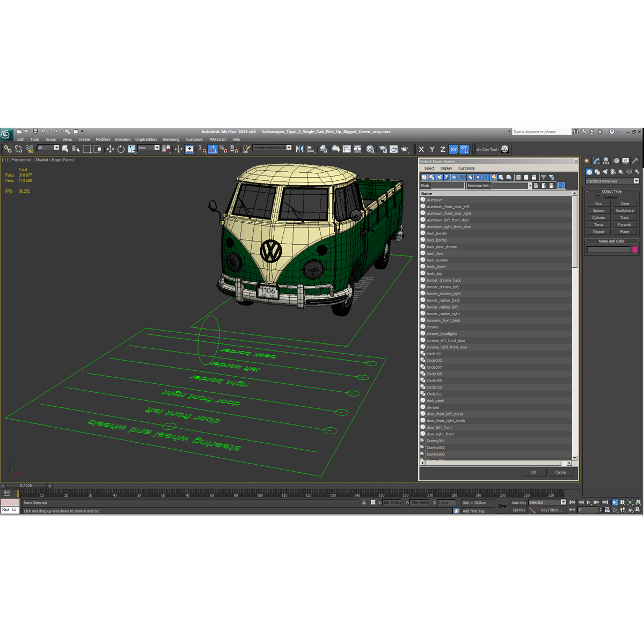Screen dimensions: 644x644
Task: Open the Modify command panel tab
Action: pyautogui.click(x=596, y=160)
